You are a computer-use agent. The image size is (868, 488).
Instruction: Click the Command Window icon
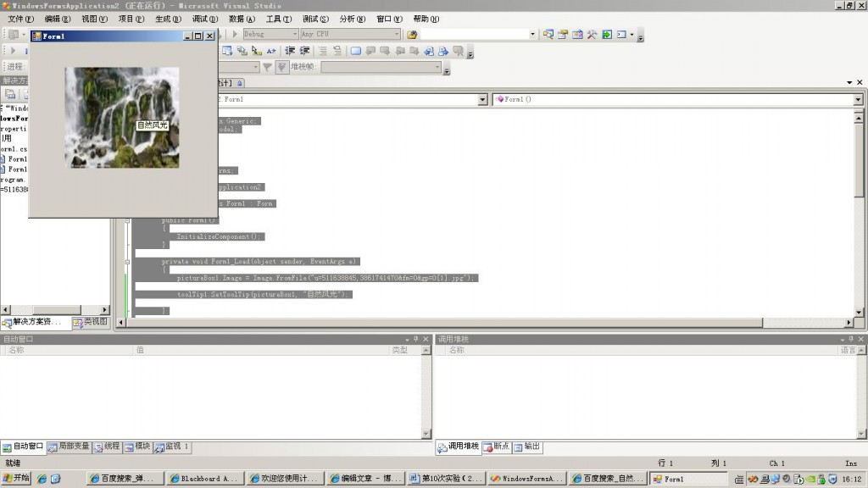621,34
